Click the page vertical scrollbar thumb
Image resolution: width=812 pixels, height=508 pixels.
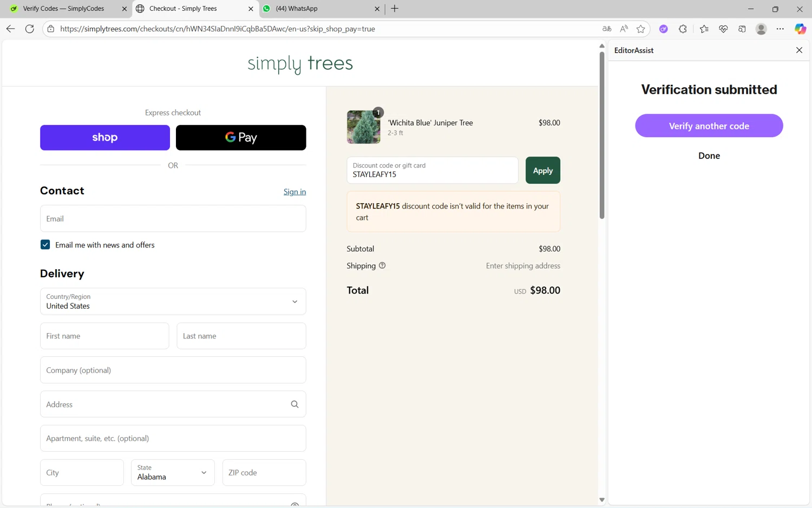pos(601,135)
